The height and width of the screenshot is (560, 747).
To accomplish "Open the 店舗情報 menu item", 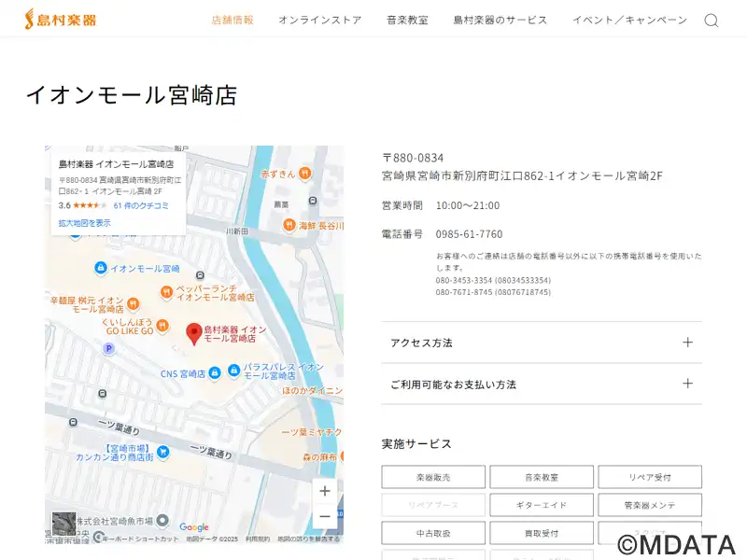I will [233, 20].
